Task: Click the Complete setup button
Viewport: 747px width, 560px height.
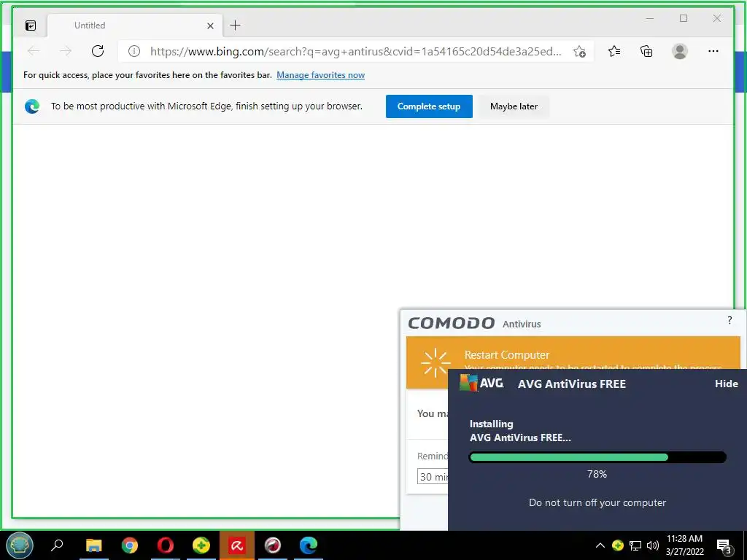Action: tap(429, 106)
